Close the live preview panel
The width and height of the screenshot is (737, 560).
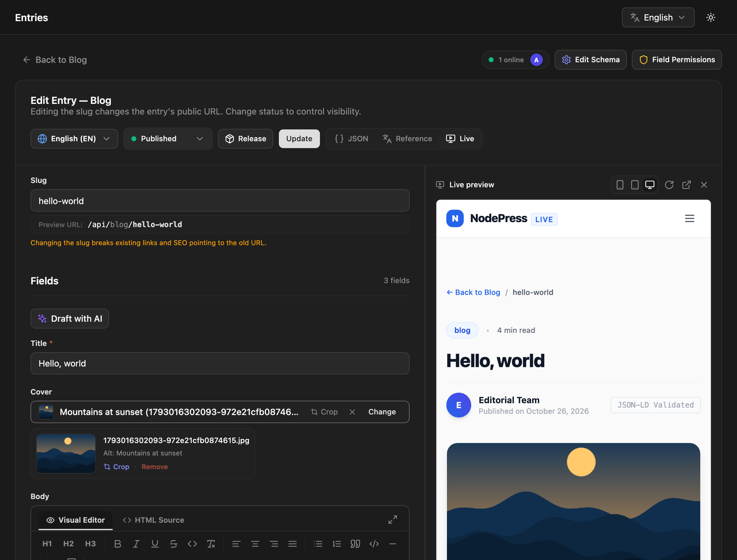coord(704,185)
